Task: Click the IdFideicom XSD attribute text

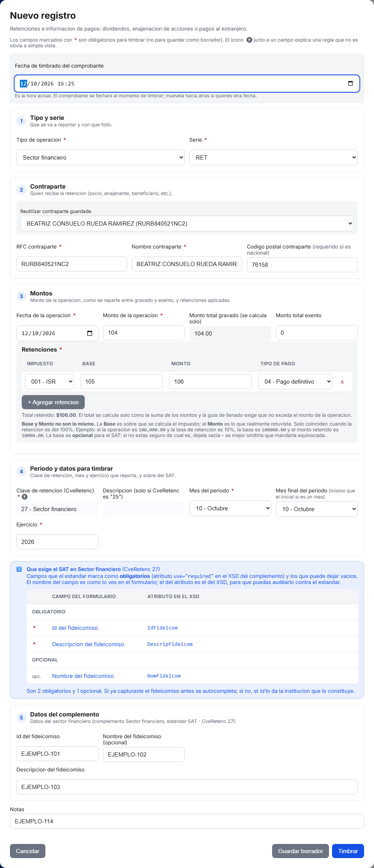Action: click(163, 628)
